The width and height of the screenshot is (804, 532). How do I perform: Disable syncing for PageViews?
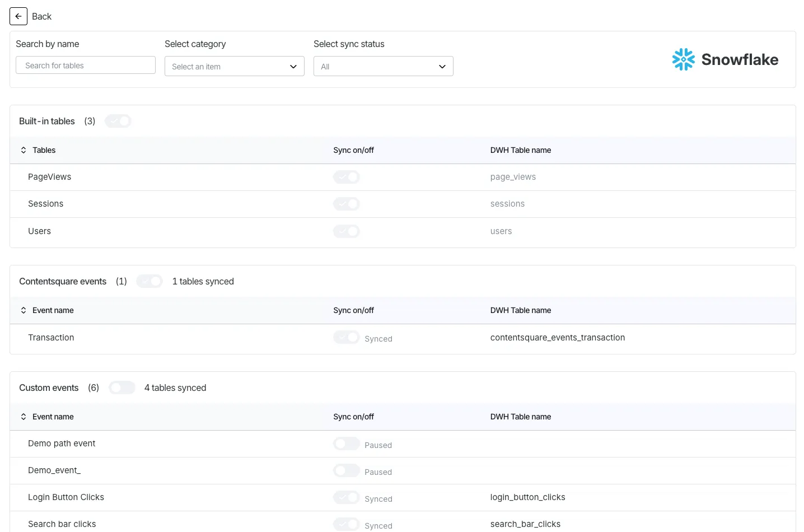tap(346, 177)
